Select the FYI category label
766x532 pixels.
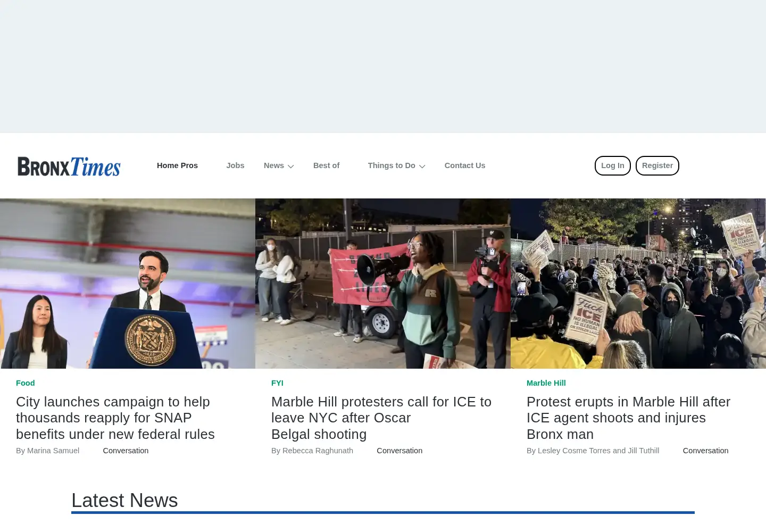click(277, 383)
